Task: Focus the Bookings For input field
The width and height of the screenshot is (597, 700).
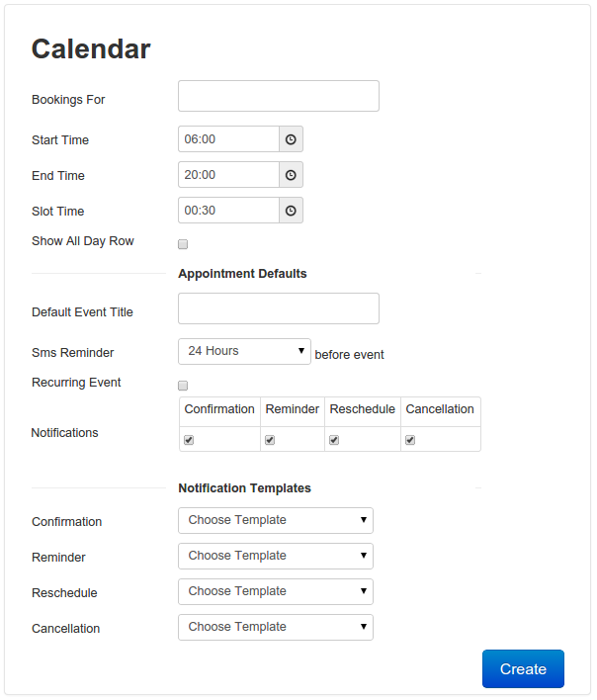Action: pyautogui.click(x=279, y=96)
